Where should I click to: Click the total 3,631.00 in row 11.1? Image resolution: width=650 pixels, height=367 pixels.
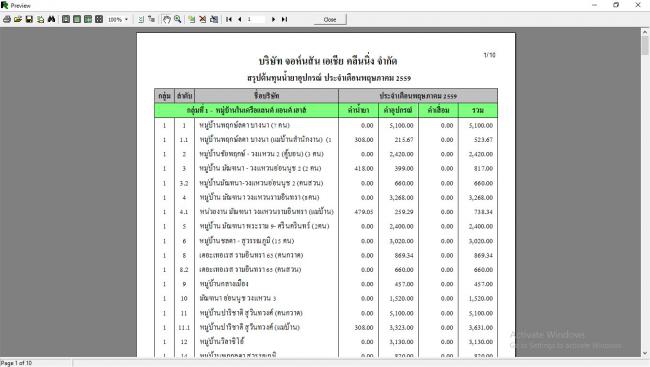coord(481,328)
